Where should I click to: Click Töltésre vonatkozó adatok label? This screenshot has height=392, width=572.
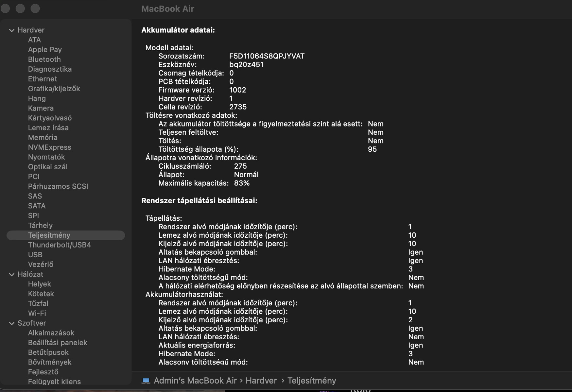coord(191,115)
